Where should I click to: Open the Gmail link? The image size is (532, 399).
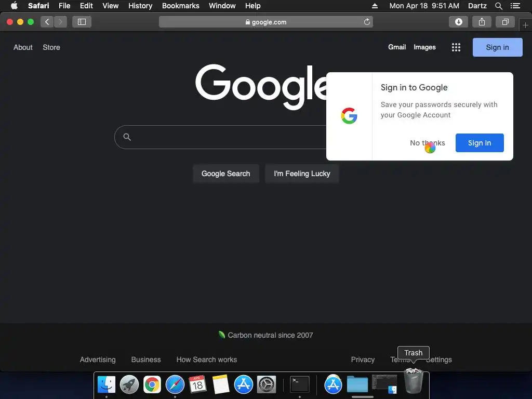click(397, 47)
